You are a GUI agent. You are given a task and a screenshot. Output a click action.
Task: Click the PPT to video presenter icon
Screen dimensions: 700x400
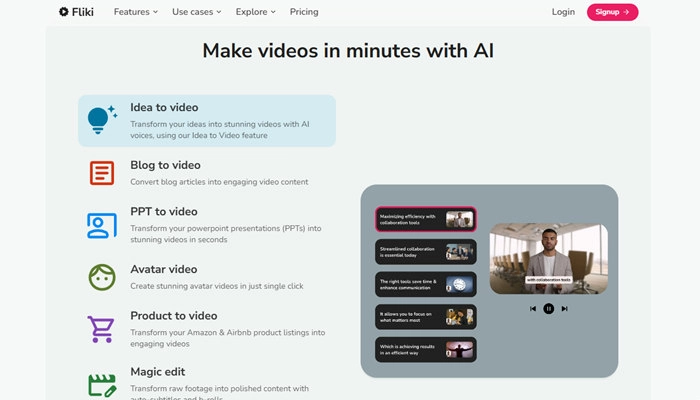[102, 225]
